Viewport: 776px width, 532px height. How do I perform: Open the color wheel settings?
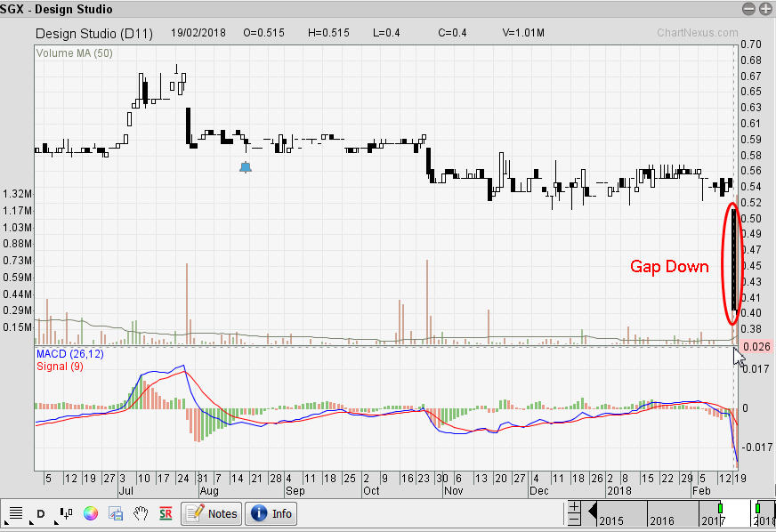[91, 513]
